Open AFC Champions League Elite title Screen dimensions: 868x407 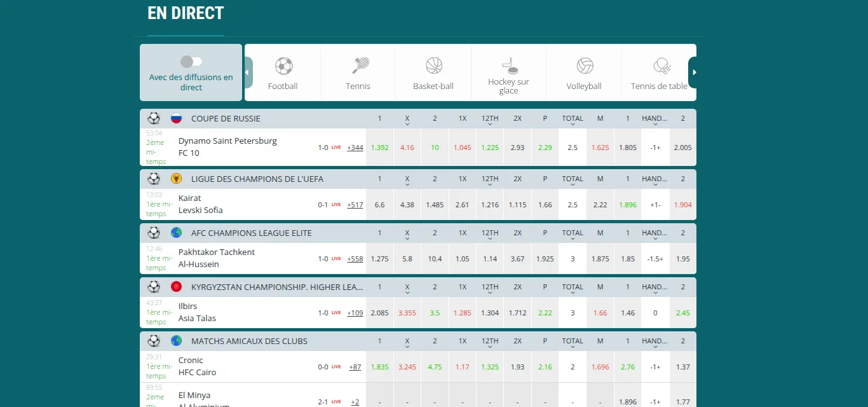tap(252, 233)
